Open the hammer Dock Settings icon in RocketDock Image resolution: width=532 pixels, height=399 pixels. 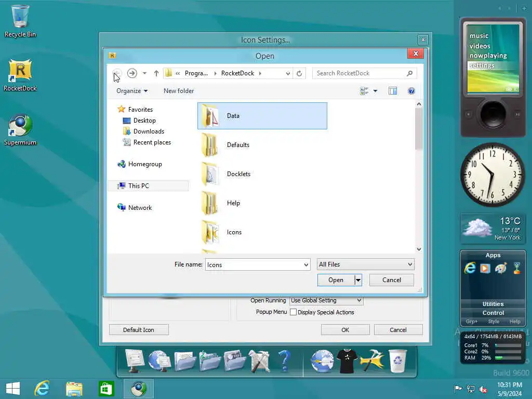tap(372, 362)
